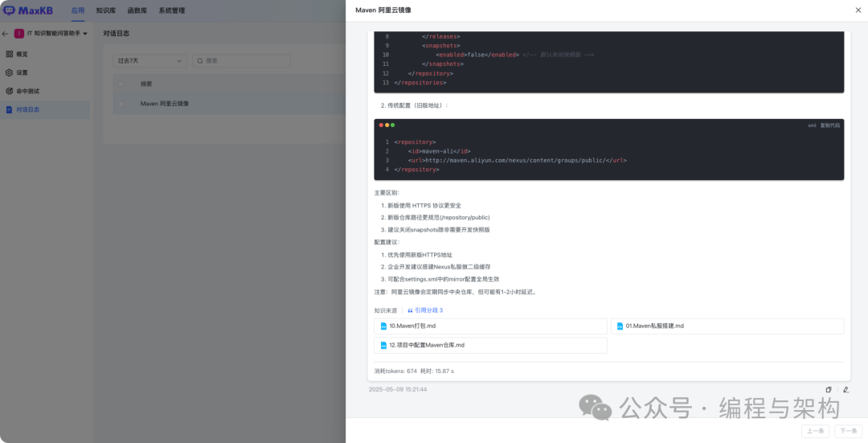This screenshot has height=443, width=868.
Task: Click the MaxKB logo
Action: (28, 10)
